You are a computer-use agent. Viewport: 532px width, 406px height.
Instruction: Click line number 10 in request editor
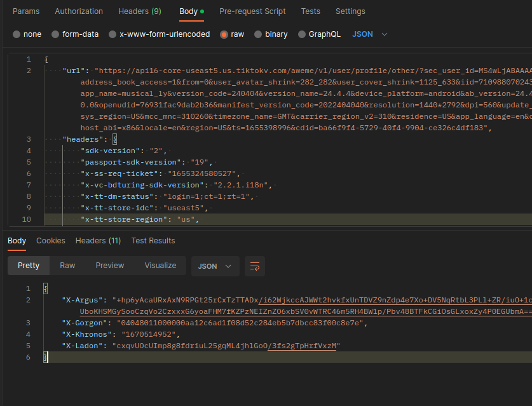coord(27,219)
